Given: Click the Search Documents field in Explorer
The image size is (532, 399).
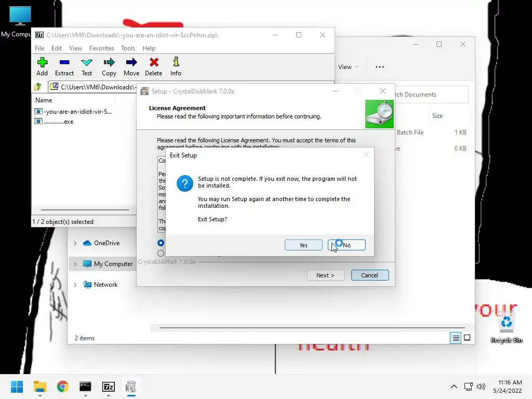Looking at the screenshot, I should [431, 95].
